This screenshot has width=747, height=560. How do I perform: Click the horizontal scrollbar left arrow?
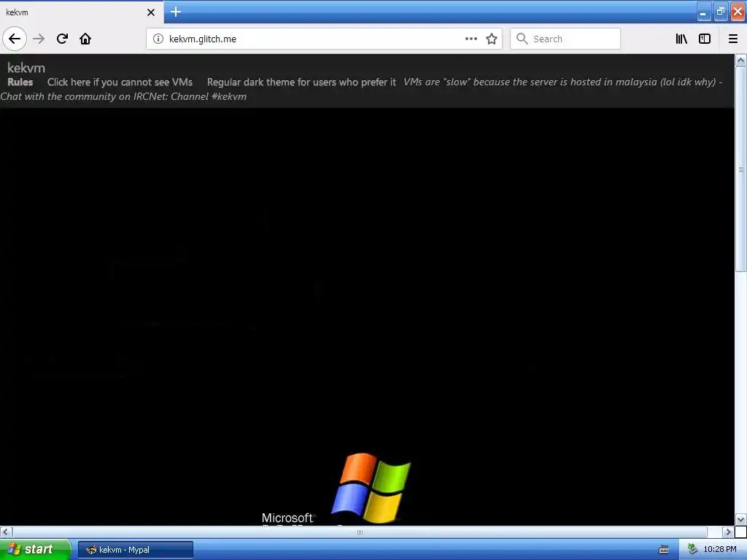(x=6, y=532)
